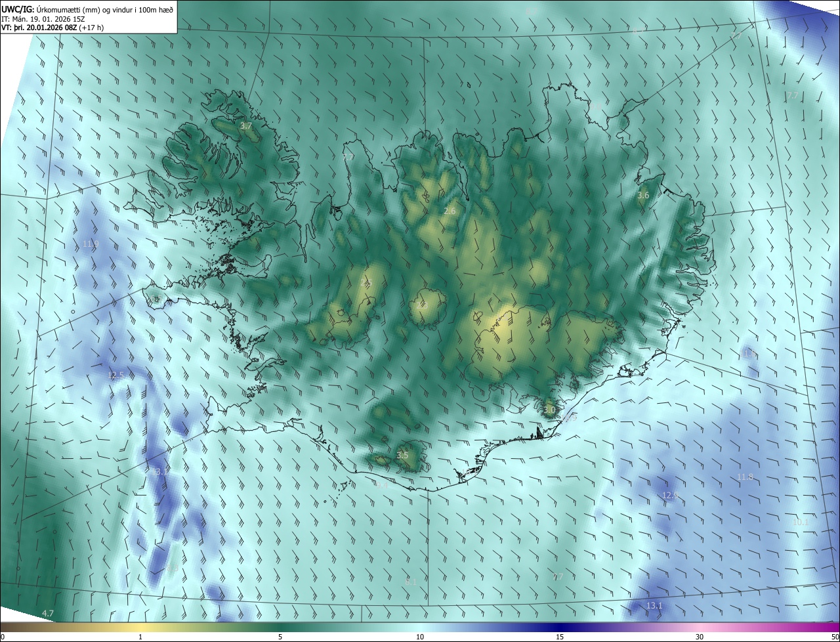Click the colorbar tick label 50

click(835, 637)
